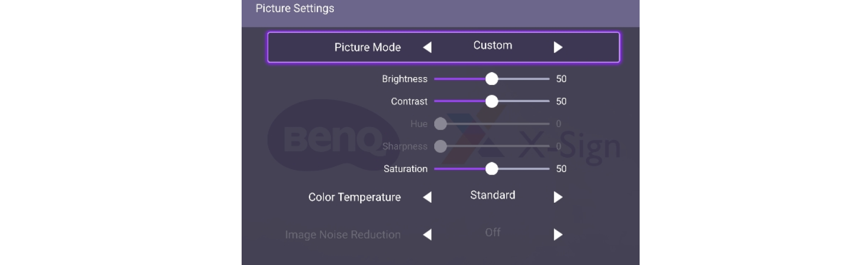This screenshot has width=868, height=265.
Task: Select the Custom picture mode value
Action: [x=493, y=45]
